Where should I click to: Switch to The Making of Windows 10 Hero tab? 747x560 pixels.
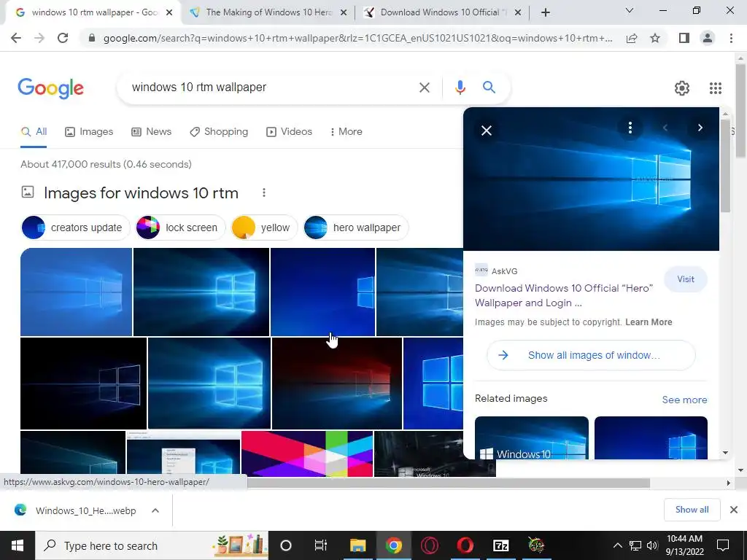point(268,12)
